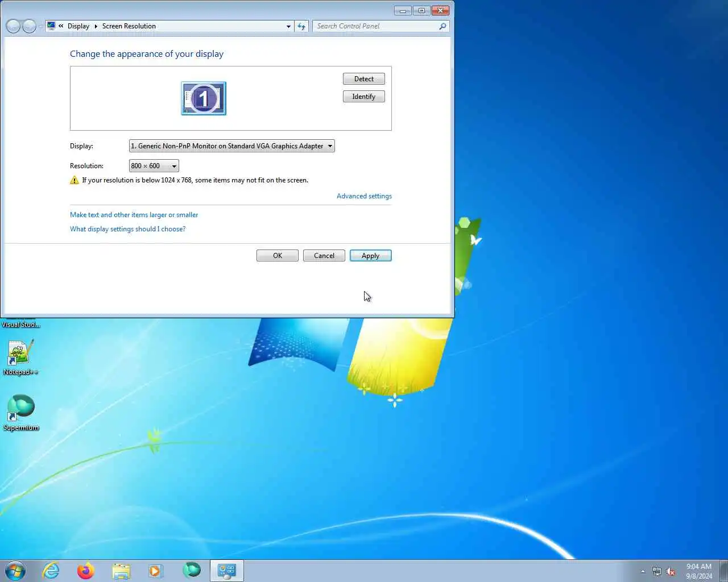This screenshot has height=582, width=728.
Task: Go back with the Back arrow button
Action: point(13,26)
